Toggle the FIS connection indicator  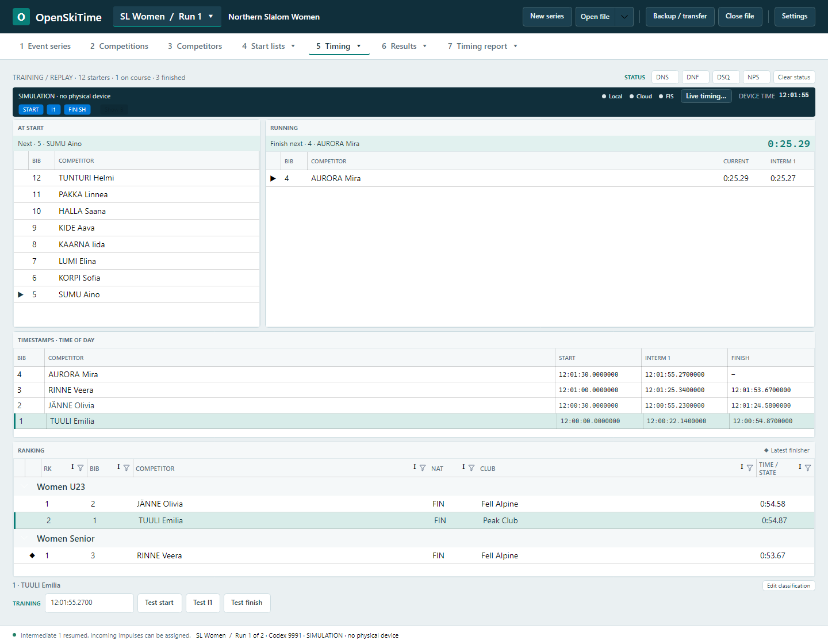pos(666,97)
